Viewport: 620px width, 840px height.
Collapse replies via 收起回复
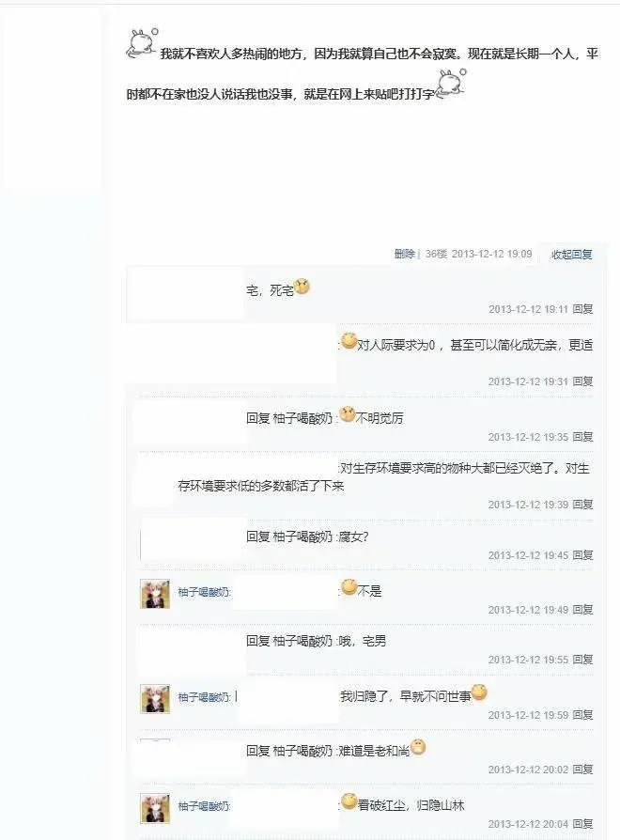(x=572, y=255)
